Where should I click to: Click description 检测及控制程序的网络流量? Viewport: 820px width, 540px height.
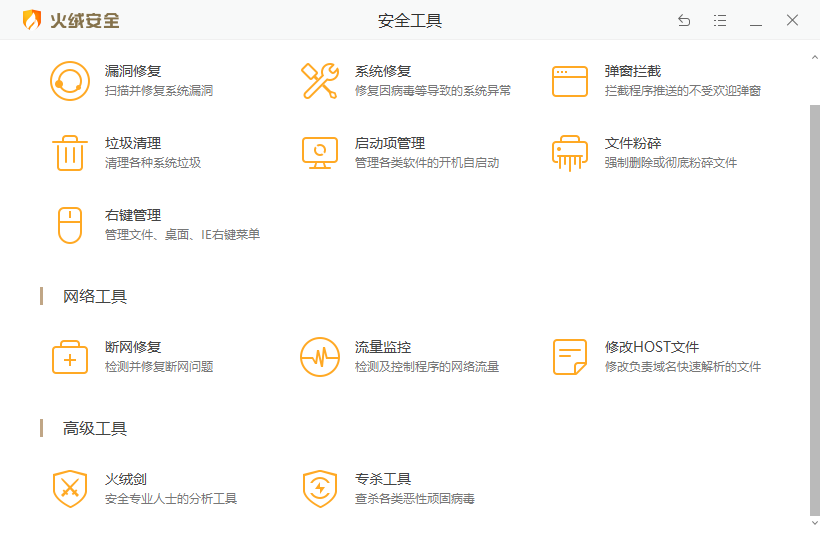pyautogui.click(x=427, y=367)
